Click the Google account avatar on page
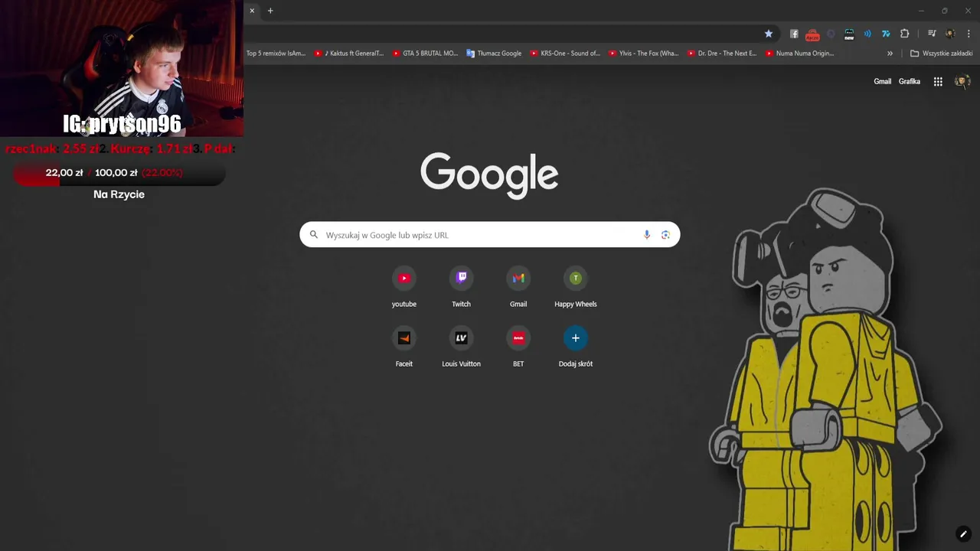Image resolution: width=980 pixels, height=551 pixels. pos(962,81)
